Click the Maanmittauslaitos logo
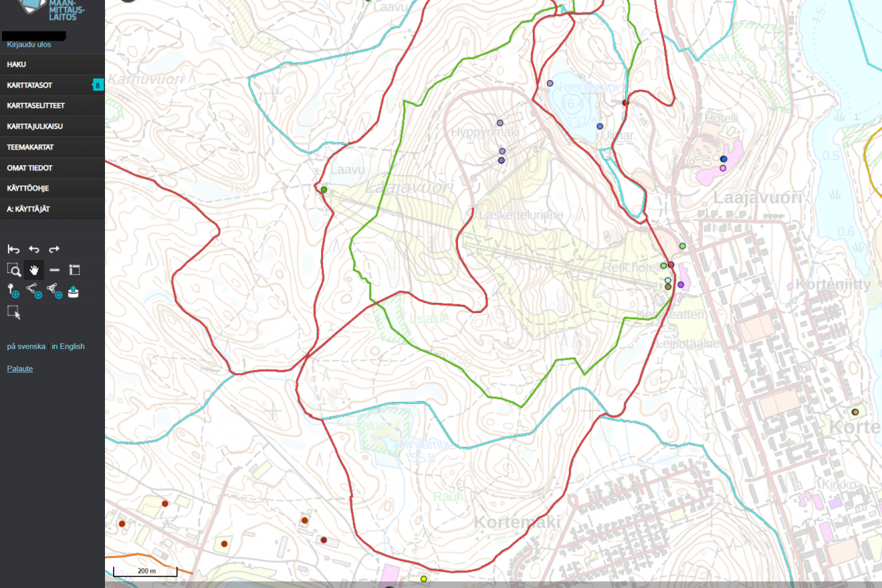The image size is (882, 588). point(53,9)
